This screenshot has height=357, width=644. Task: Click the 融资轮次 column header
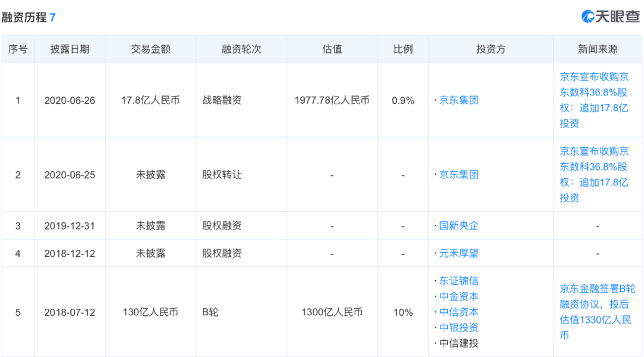pos(241,49)
